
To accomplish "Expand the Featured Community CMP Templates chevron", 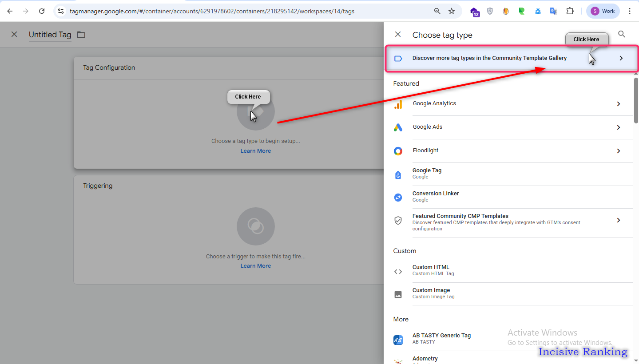I will coord(618,220).
